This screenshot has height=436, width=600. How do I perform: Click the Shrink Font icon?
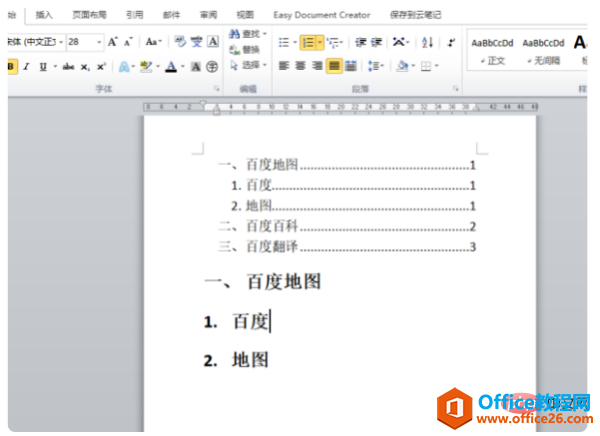pyautogui.click(x=128, y=42)
